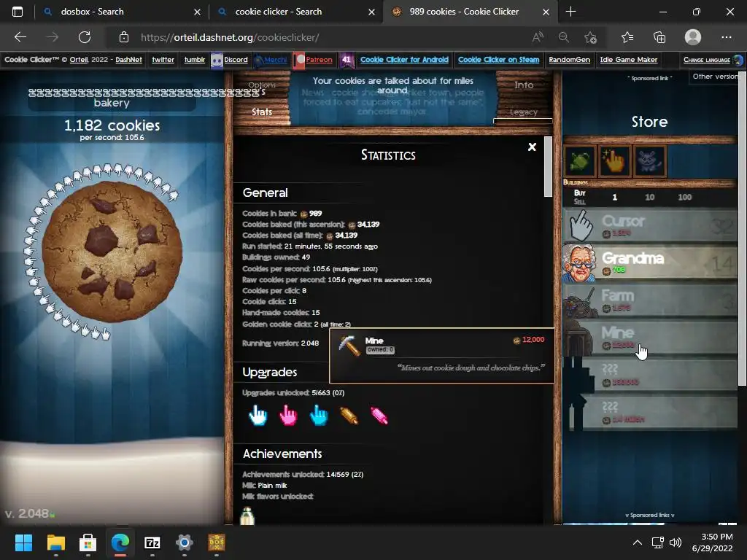Screen dimensions: 747x560
Task: Select the second locked ??? building
Action: coord(650,412)
